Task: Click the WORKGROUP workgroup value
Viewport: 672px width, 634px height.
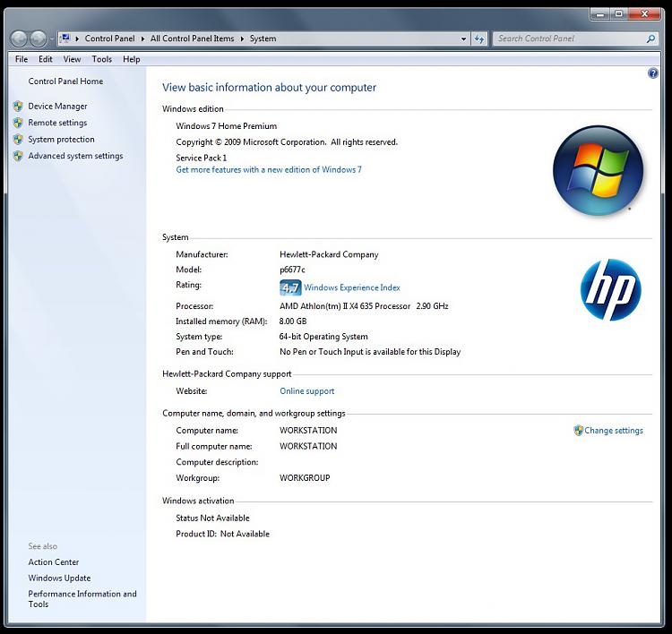Action: pyautogui.click(x=305, y=478)
